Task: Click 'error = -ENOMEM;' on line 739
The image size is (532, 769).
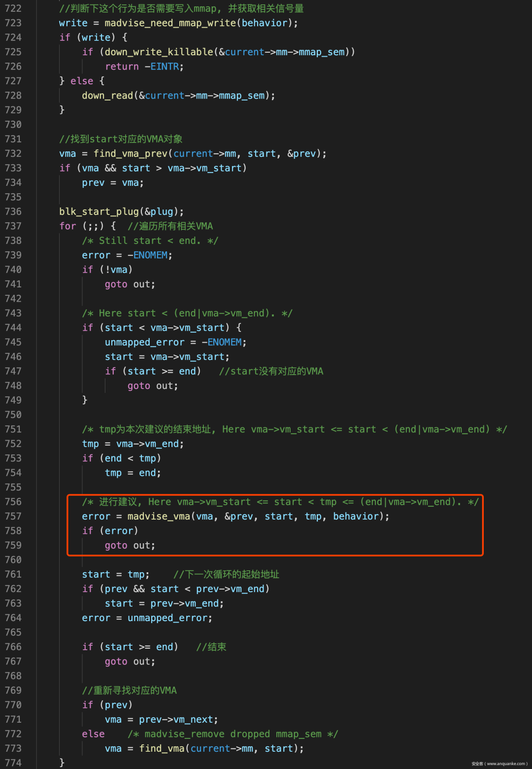Action: tap(127, 255)
